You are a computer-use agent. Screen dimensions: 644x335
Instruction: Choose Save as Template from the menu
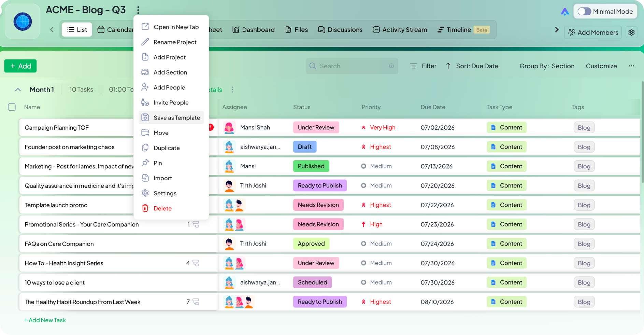point(171,117)
